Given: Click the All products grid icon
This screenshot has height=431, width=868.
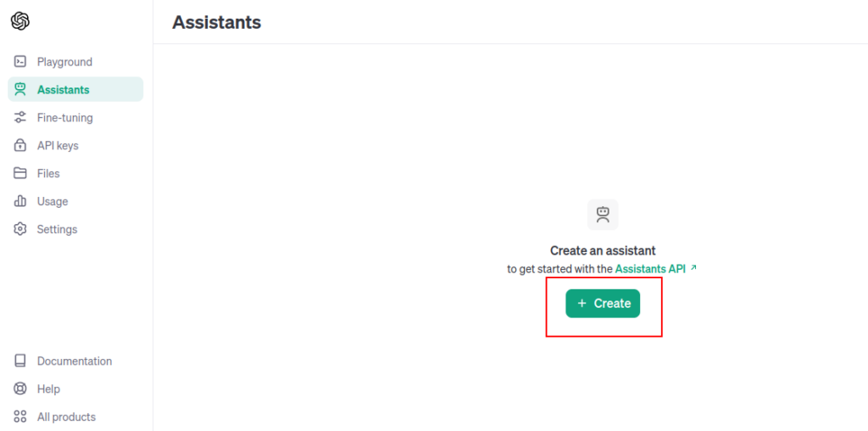Looking at the screenshot, I should 20,417.
